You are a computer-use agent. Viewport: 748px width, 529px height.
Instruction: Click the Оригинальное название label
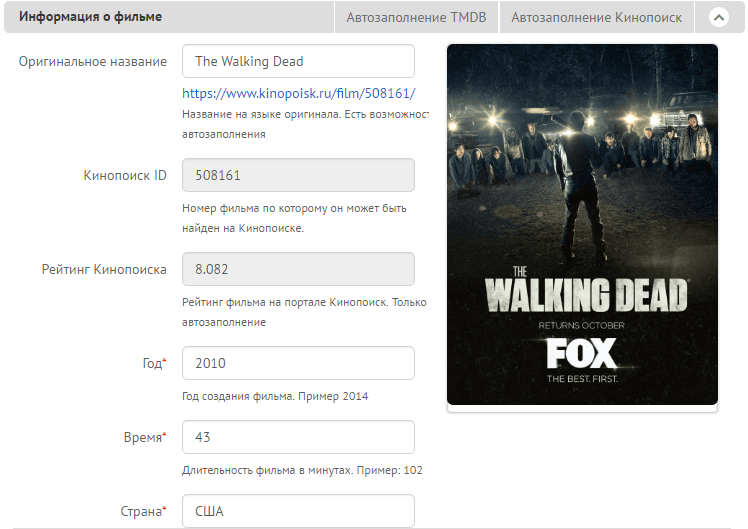(x=93, y=62)
